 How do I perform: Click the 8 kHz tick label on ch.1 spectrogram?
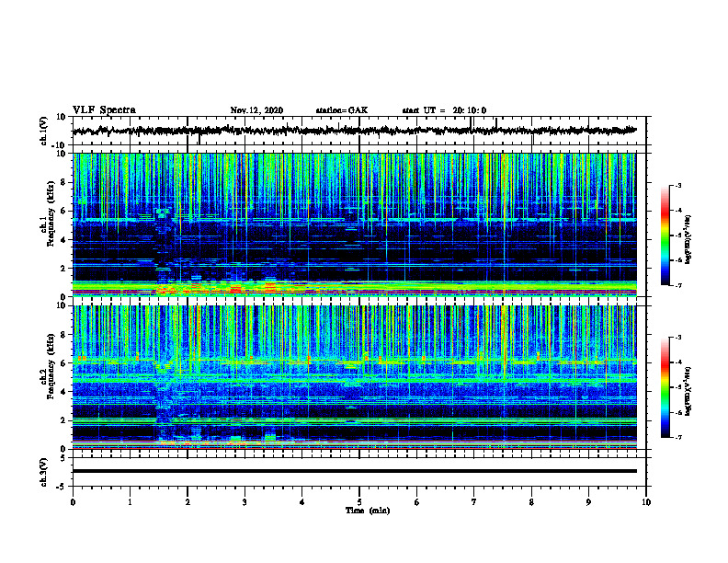click(63, 182)
